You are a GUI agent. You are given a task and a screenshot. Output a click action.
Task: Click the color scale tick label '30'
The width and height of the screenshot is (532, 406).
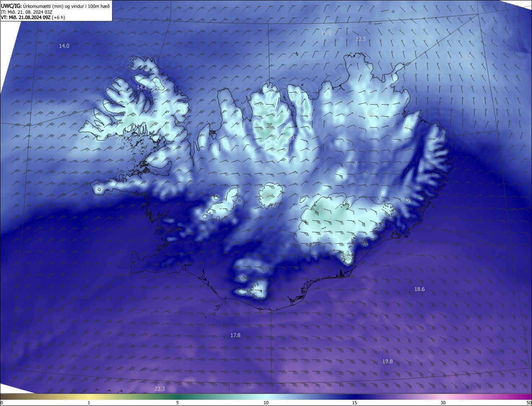[443, 403]
